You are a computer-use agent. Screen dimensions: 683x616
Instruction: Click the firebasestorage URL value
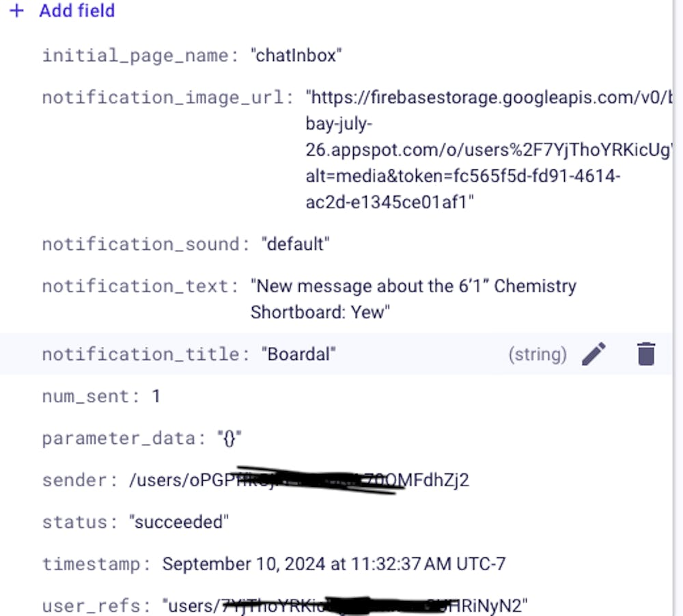(x=485, y=97)
